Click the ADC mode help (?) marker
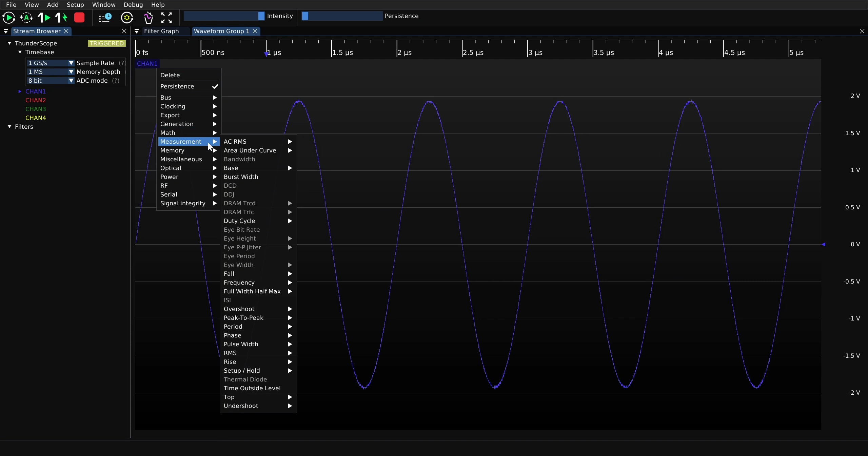 [x=116, y=81]
